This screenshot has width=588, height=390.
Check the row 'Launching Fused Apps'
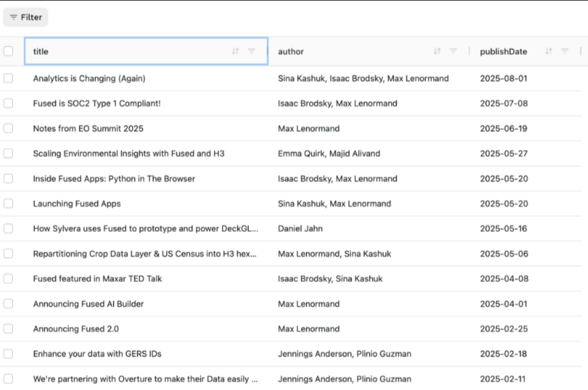(x=8, y=204)
